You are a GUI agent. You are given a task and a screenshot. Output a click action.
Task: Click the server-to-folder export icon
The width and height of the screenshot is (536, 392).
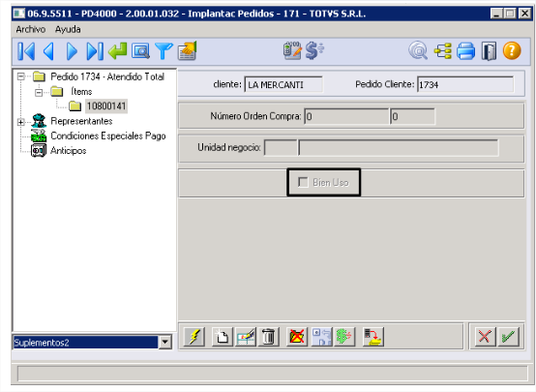click(x=372, y=337)
